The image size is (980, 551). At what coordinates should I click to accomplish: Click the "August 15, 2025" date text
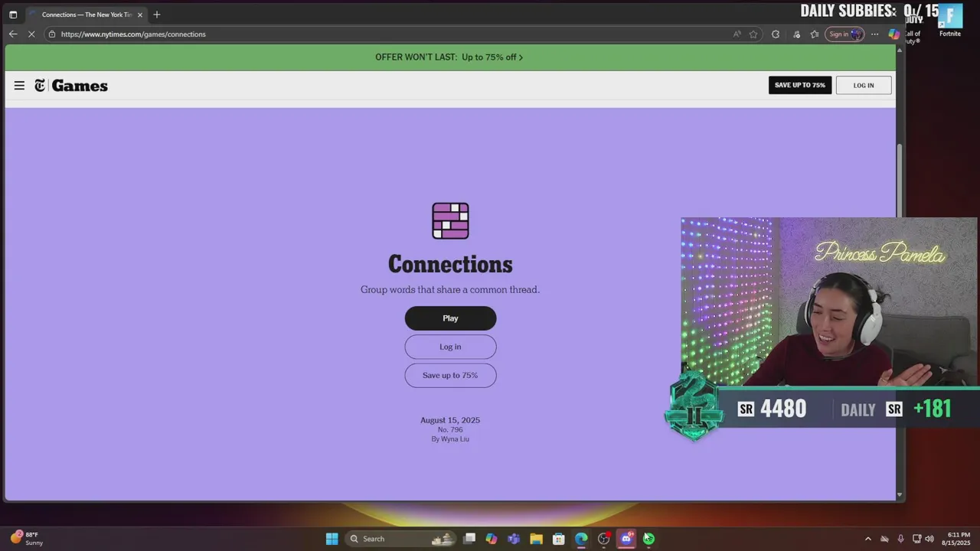(450, 420)
